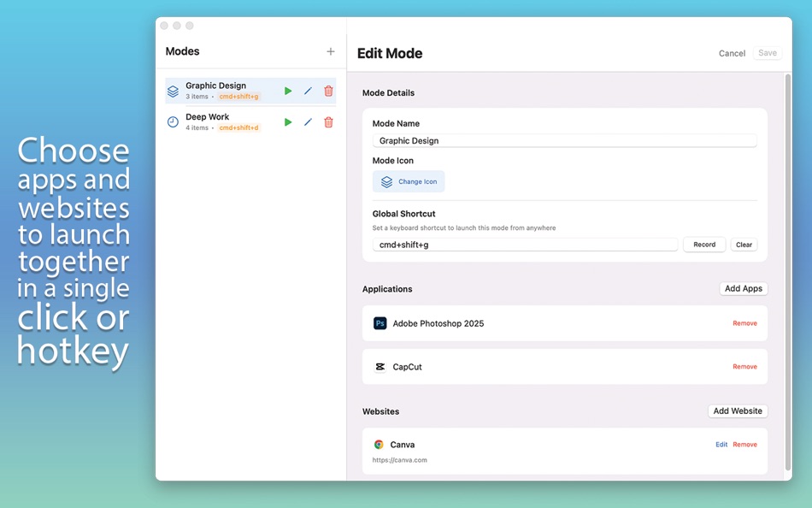This screenshot has height=508, width=812.
Task: Select the Graphic Design layers icon in list
Action: [173, 92]
